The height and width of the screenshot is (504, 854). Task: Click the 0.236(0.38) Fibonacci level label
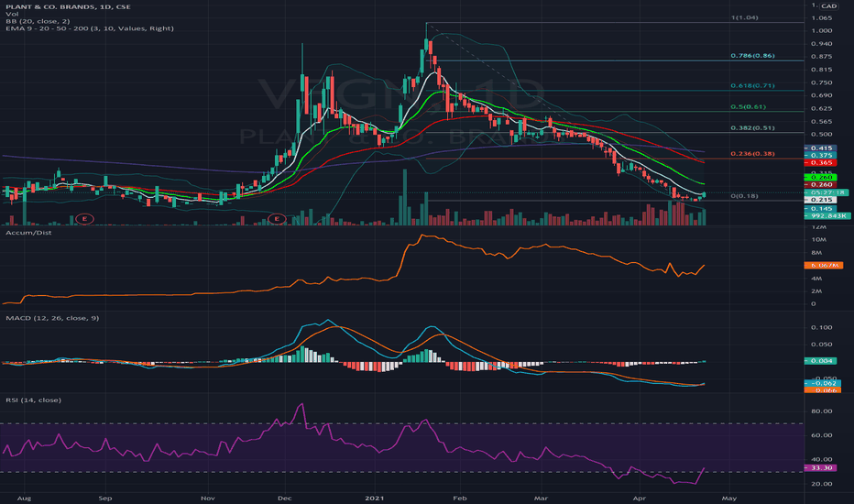pyautogui.click(x=752, y=154)
